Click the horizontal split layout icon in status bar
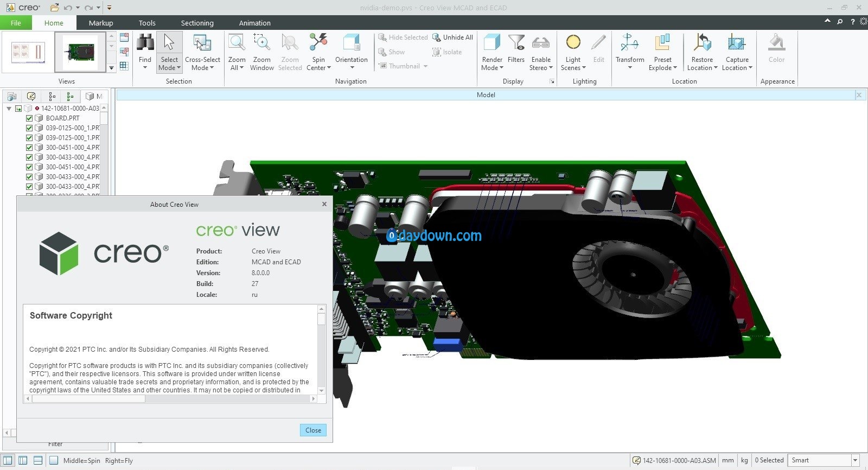The image size is (868, 470). coord(38,460)
